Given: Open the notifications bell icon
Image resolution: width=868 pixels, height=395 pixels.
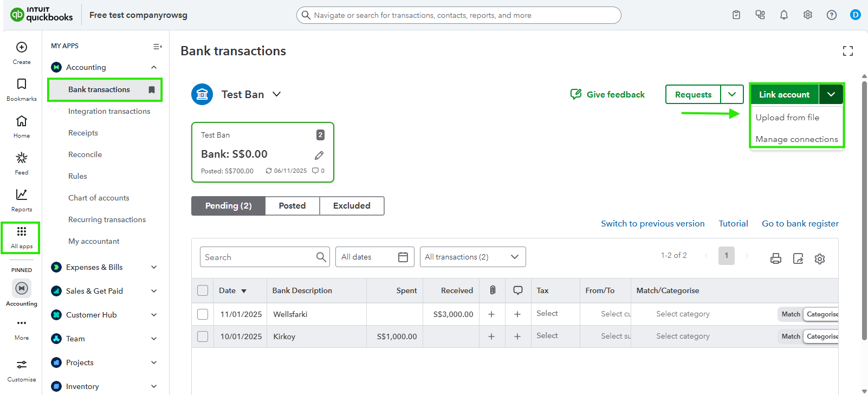Looking at the screenshot, I should (784, 15).
